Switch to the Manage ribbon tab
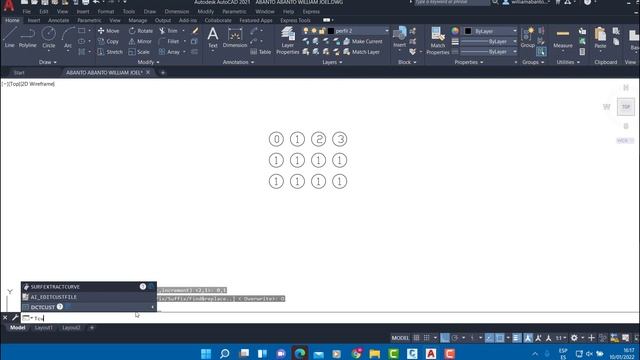 click(x=138, y=20)
